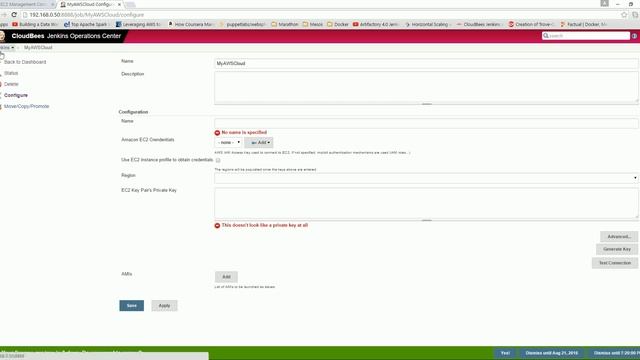Open the Amazon EC2 Credentials none dropdown
The image size is (640, 360).
pyautogui.click(x=229, y=142)
